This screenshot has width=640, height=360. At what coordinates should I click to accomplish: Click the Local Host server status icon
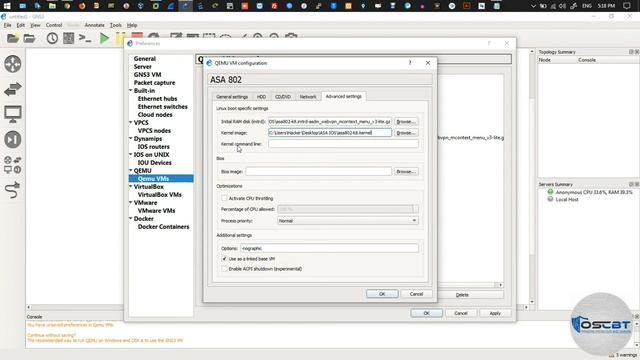[550, 199]
